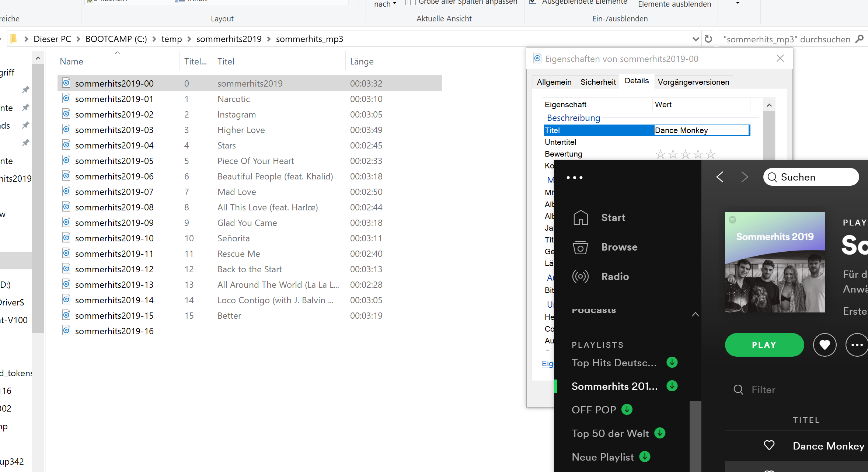Open Spotify three-dot menu at top
Viewport: 868px width, 472px height.
pos(575,177)
